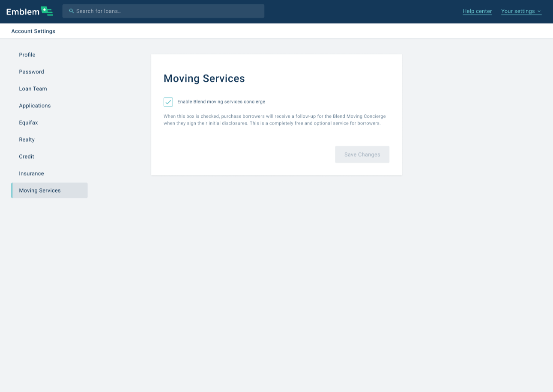This screenshot has width=553, height=392.
Task: Click the Save Changes button
Action: pyautogui.click(x=362, y=154)
